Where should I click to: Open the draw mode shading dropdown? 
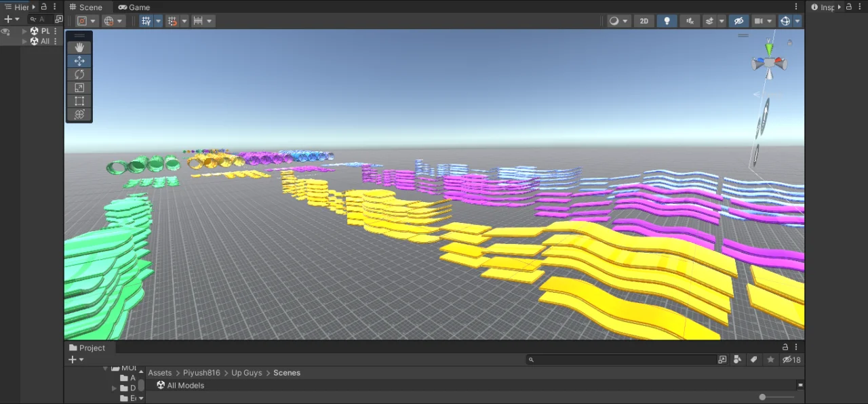tap(618, 21)
